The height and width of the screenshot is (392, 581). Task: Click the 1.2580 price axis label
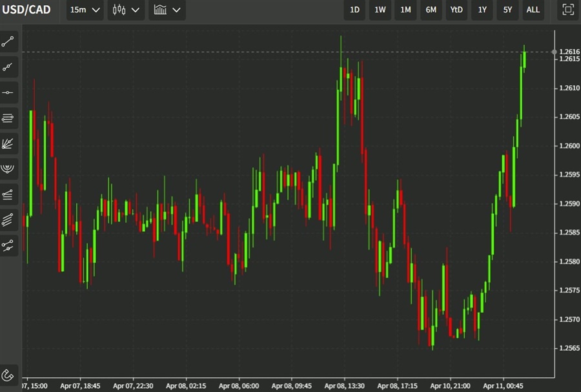tap(569, 262)
